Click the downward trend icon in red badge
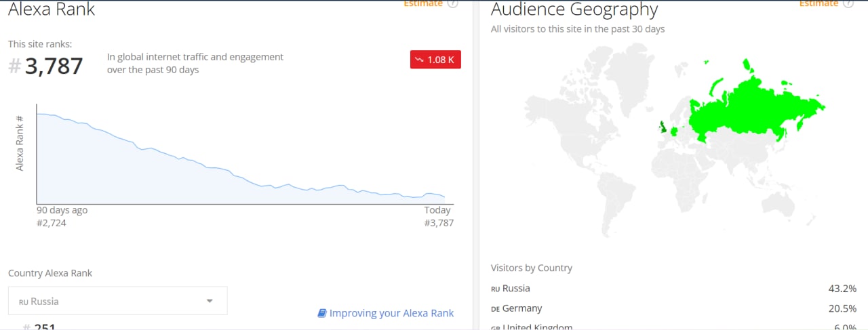Screen dimensions: 868x330 coord(420,60)
